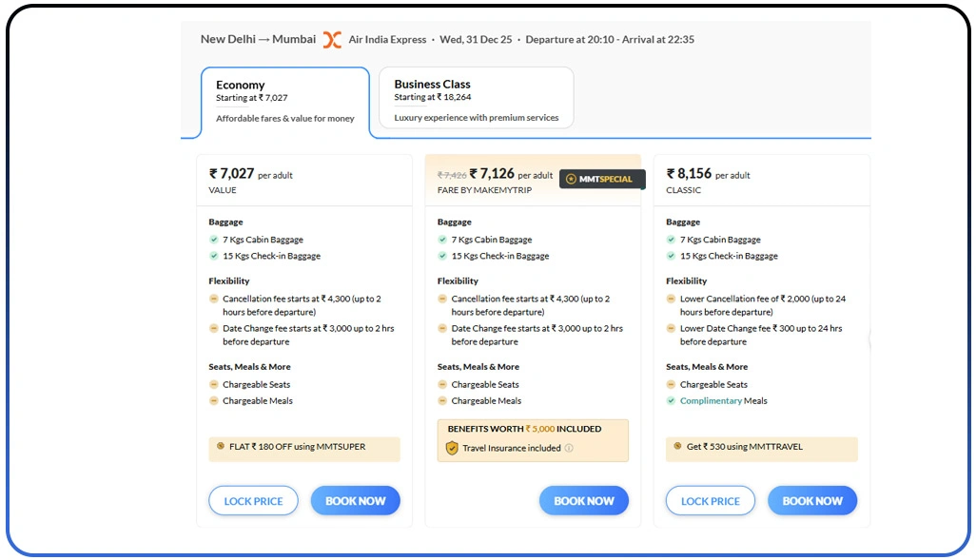Book the Fare by MakeMyTrip option
Viewport: 976px width, 560px height.
(583, 501)
